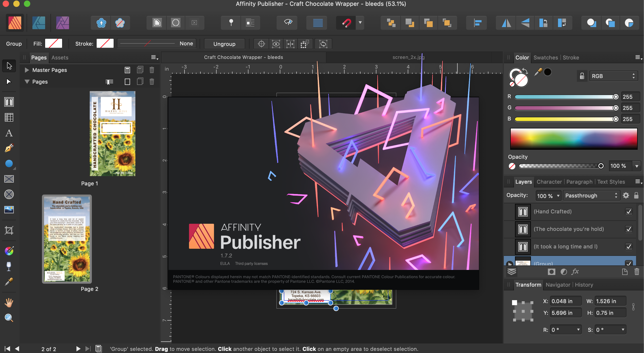The width and height of the screenshot is (644, 353).
Task: Select the View hand tool
Action: 9,302
